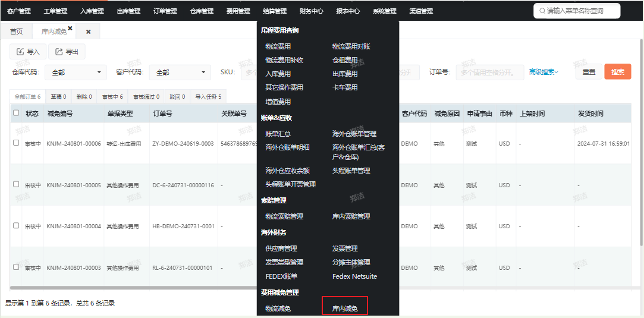Image resolution: width=644 pixels, height=318 pixels.
Task: Open the 入库管理 top menu
Action: pyautogui.click(x=92, y=11)
